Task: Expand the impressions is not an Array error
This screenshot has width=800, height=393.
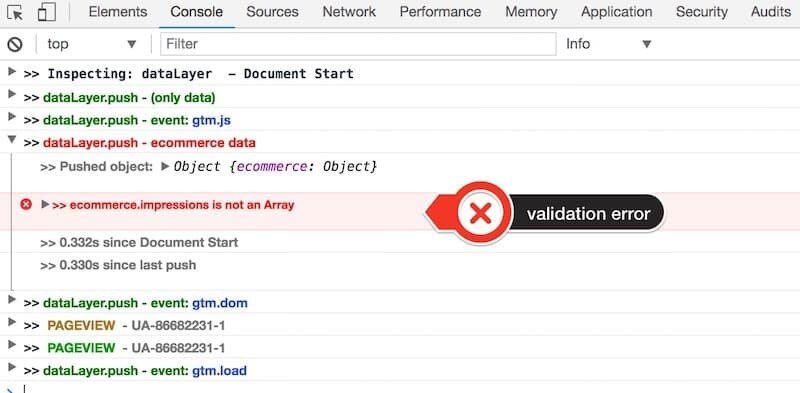Action: point(45,205)
